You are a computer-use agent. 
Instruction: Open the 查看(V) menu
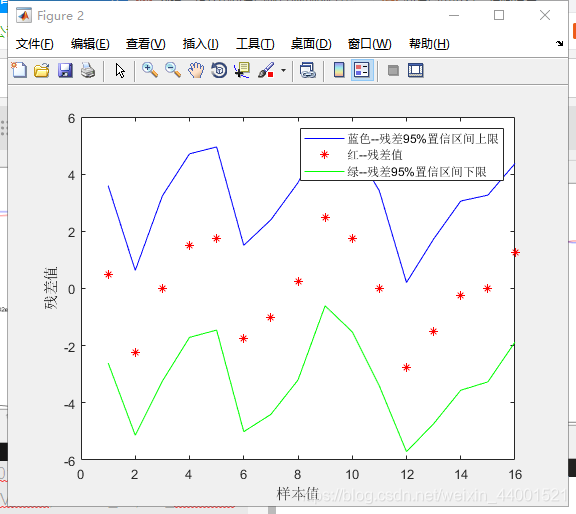point(145,44)
